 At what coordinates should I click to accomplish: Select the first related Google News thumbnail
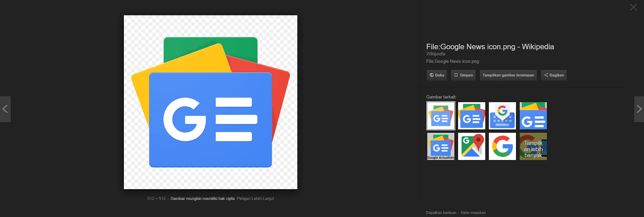(441, 116)
